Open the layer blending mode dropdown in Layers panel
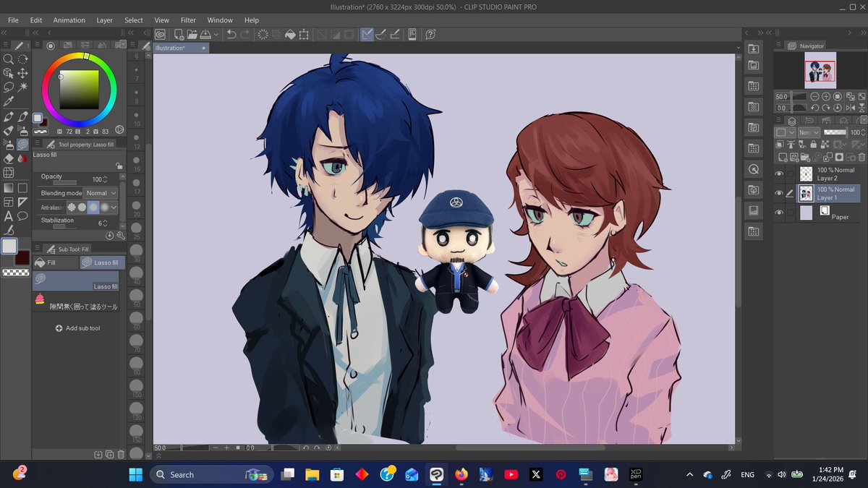The image size is (868, 488). tap(808, 132)
